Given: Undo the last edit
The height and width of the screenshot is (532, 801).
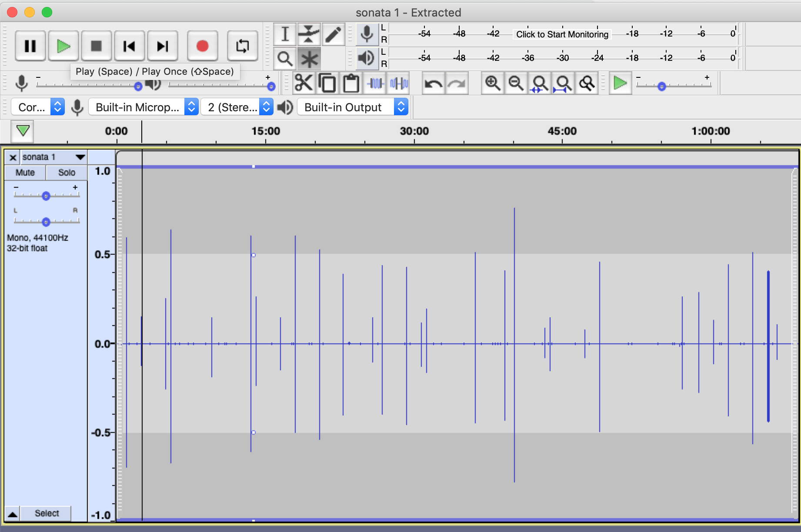Looking at the screenshot, I should click(x=432, y=83).
